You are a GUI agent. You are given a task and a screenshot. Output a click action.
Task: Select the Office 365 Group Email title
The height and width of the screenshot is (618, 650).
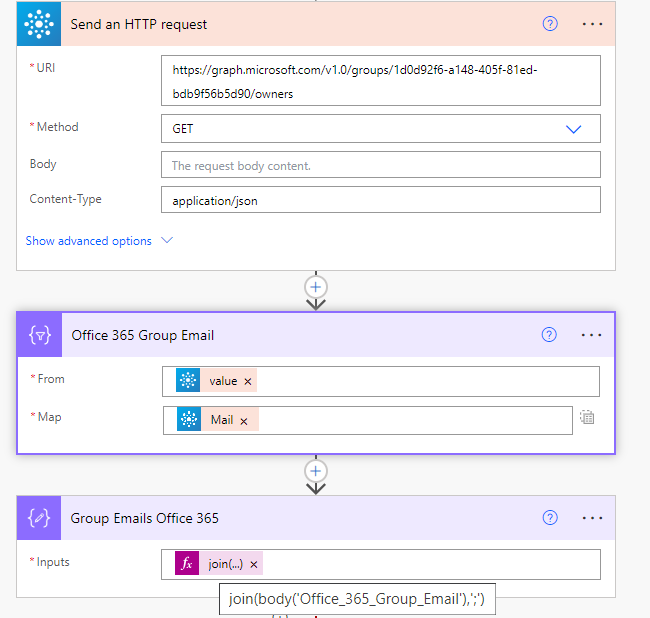click(143, 335)
